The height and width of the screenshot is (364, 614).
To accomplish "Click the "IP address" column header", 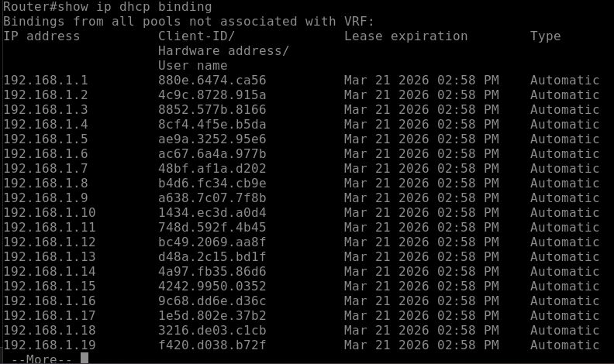I will tap(42, 36).
